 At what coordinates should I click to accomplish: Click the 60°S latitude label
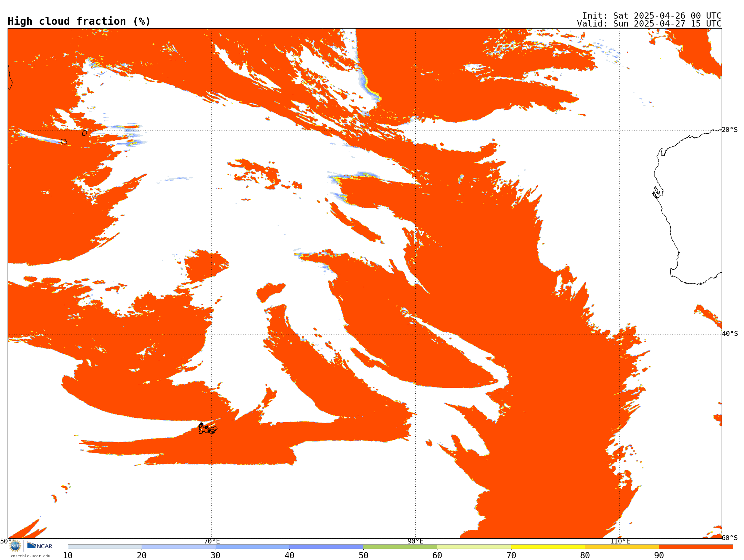pos(730,538)
